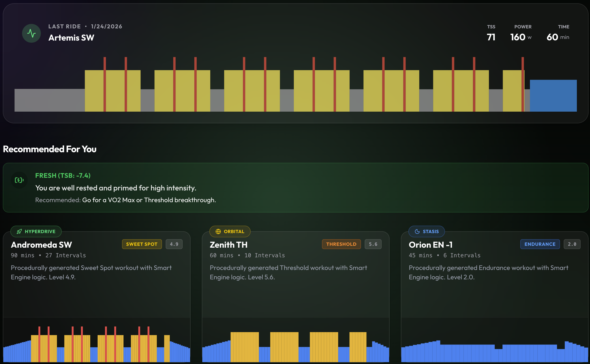Toggle the HYPERDRIVE engine mode badge
The height and width of the screenshot is (364, 590).
(36, 231)
